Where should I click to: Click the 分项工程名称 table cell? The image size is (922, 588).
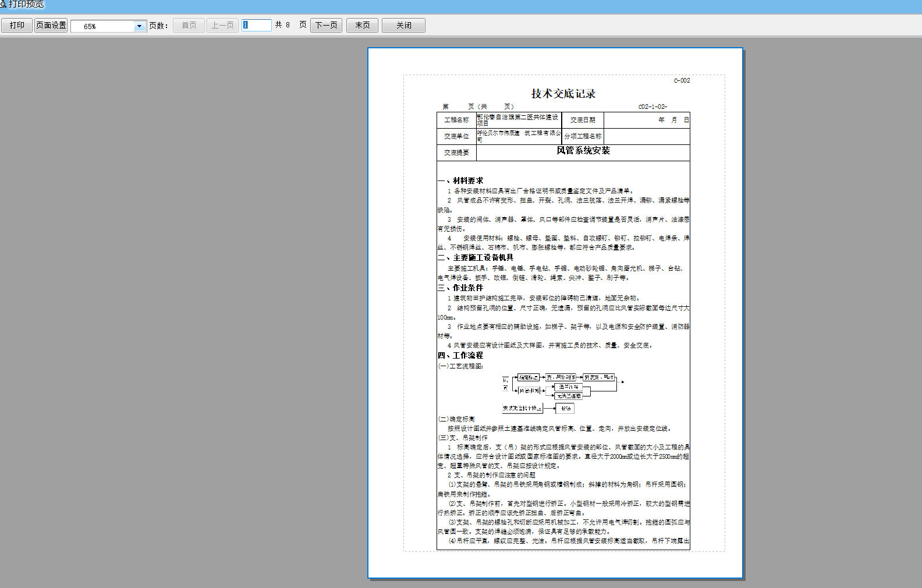click(583, 137)
